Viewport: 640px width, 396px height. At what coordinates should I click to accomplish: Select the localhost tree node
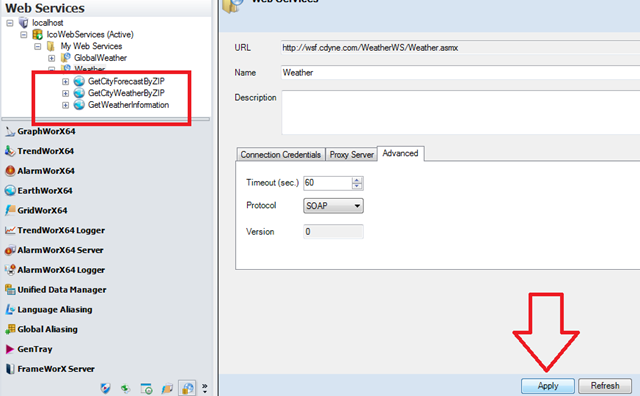pos(48,23)
